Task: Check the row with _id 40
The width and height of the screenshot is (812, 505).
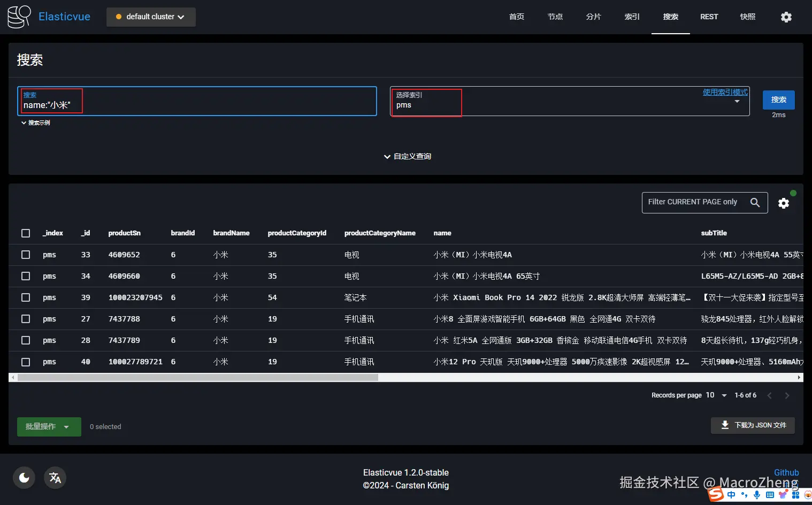Action: (26, 362)
